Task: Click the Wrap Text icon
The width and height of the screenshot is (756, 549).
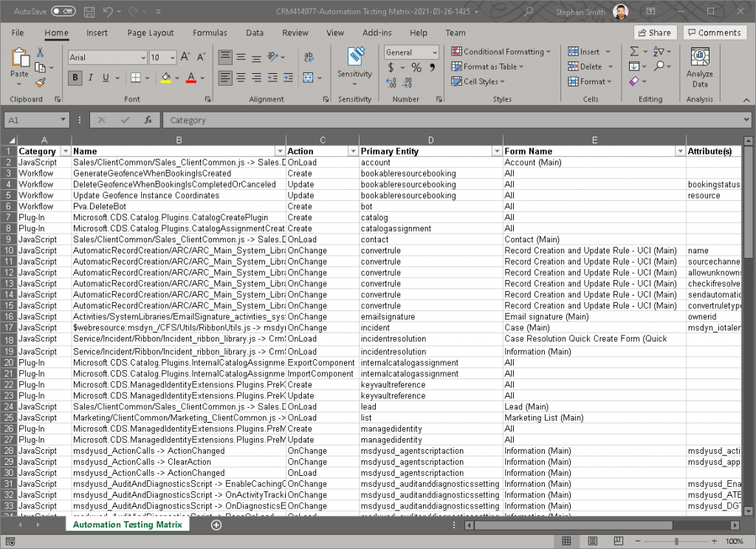Action: point(307,57)
